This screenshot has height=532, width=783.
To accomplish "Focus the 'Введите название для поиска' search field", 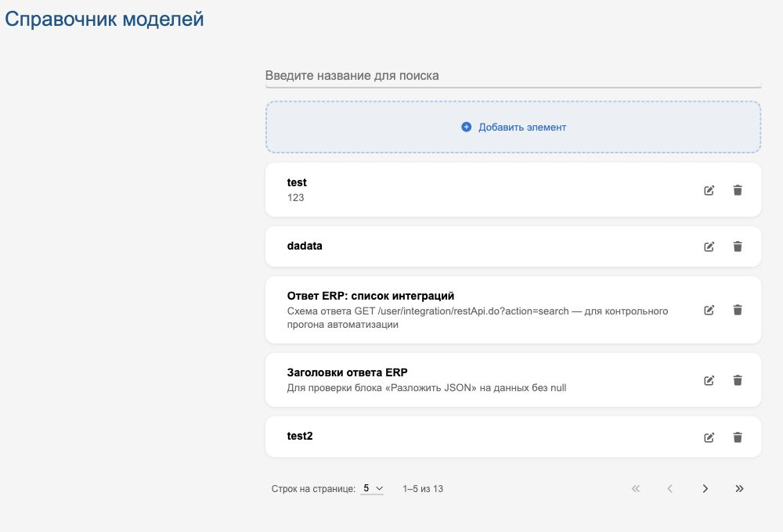I will pos(514,76).
